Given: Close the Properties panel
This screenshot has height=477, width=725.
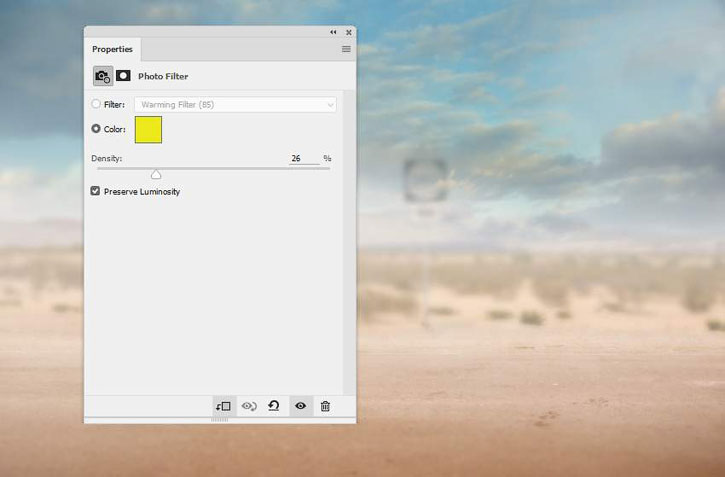Looking at the screenshot, I should click(x=349, y=32).
